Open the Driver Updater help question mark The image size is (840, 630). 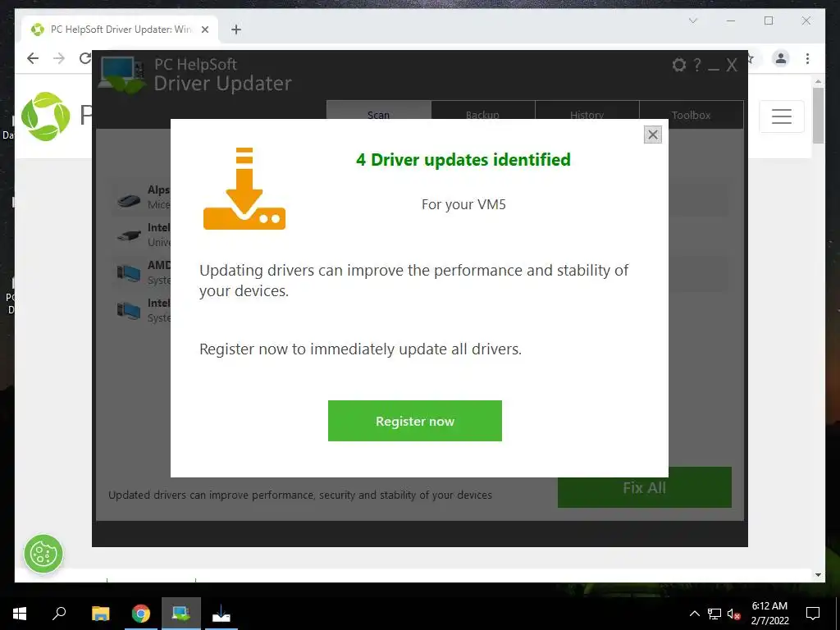coord(697,66)
